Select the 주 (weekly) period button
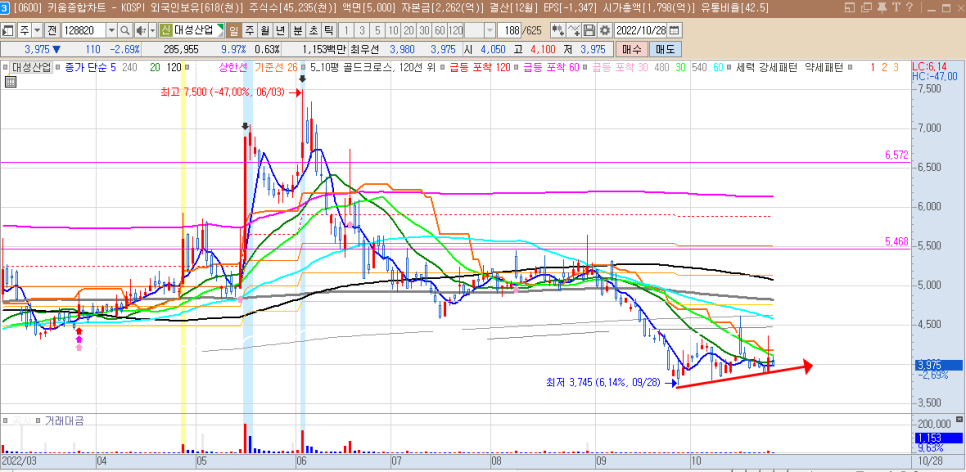Viewport: 966px width, 472px height. coord(250,30)
